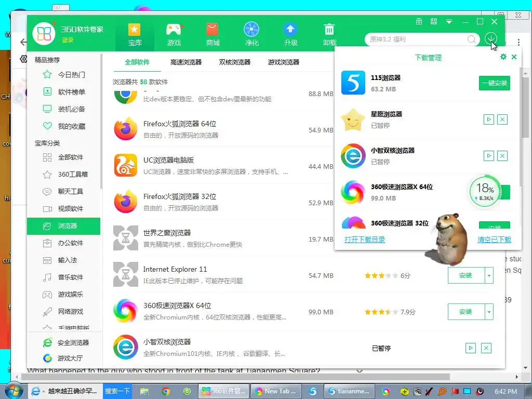The image size is (532, 399).
Task: Click the 星愿浏览器 star icon
Action: (x=353, y=119)
